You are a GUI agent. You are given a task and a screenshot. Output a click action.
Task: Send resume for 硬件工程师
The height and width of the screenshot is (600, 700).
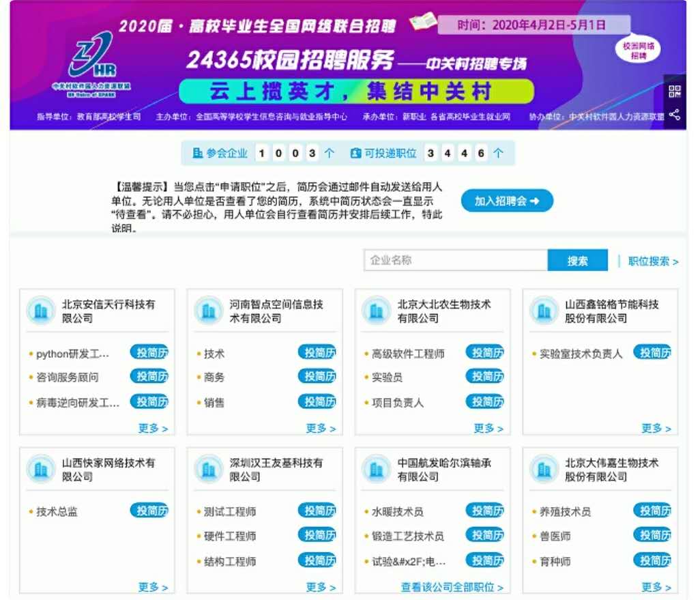click(x=317, y=534)
